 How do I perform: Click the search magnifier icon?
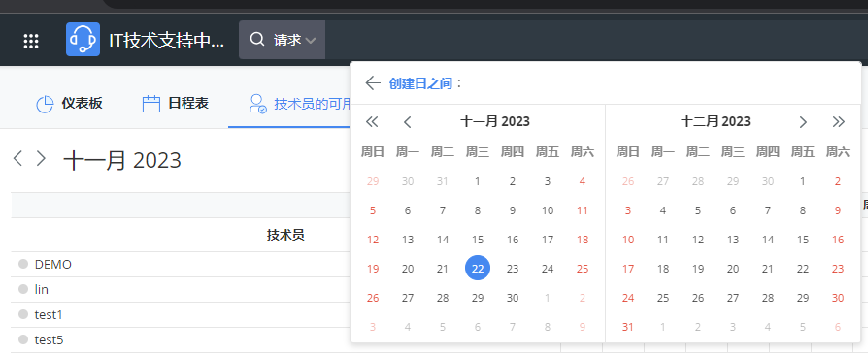pyautogui.click(x=257, y=40)
